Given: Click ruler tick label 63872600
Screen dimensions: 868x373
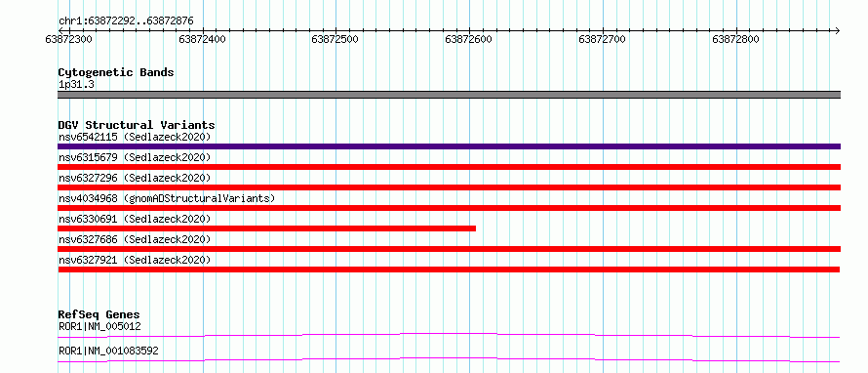Looking at the screenshot, I should coord(468,40).
